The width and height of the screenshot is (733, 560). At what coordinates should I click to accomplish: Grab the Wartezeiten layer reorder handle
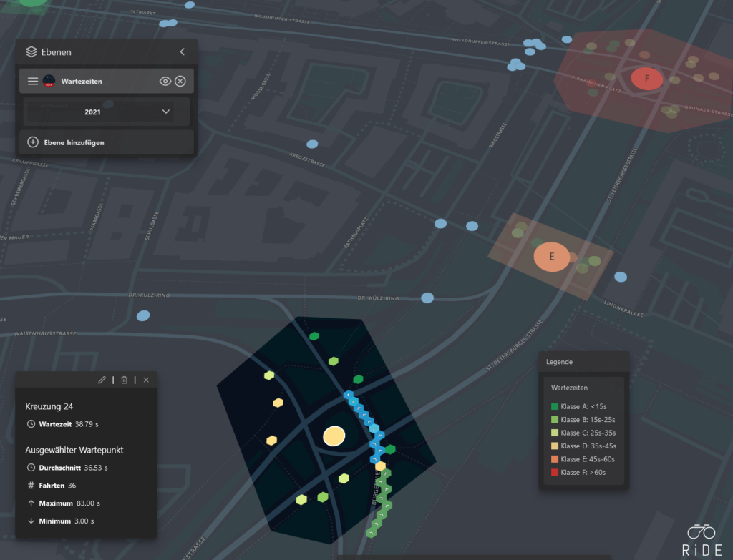(33, 82)
